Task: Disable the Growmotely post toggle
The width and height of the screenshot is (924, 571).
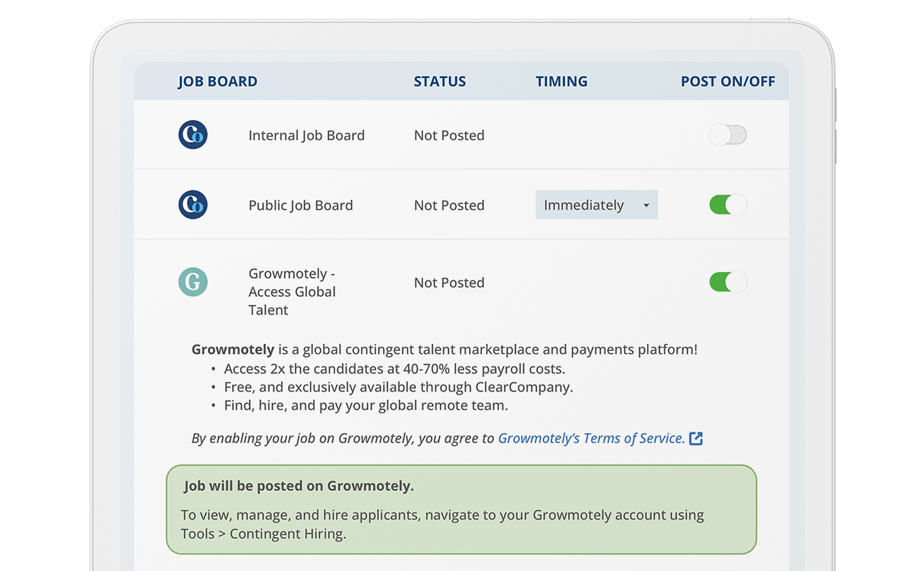Action: click(727, 282)
